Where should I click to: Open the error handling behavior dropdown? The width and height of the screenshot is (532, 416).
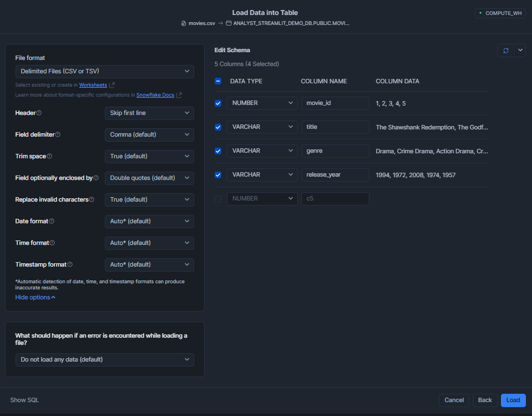[104, 359]
